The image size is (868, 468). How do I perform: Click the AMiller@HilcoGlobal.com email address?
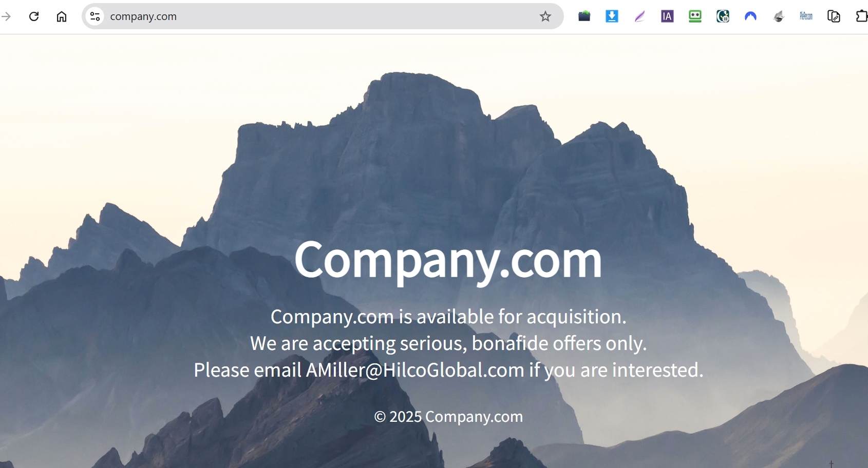coord(415,370)
